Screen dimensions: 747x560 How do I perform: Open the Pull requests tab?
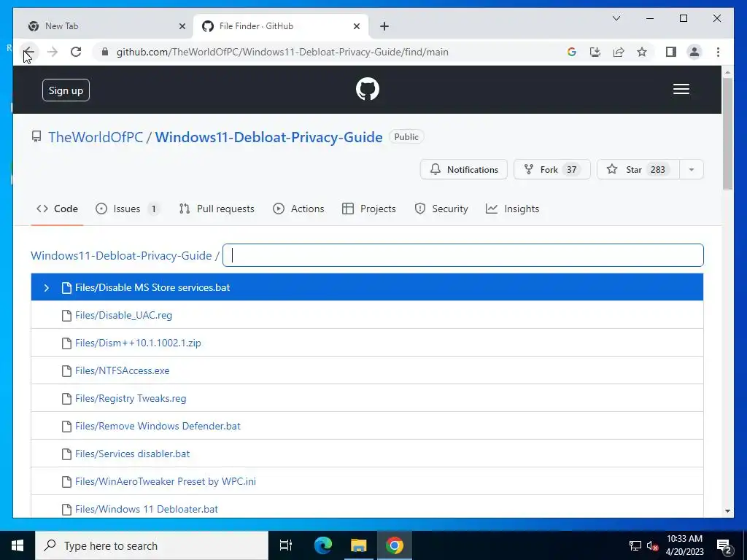point(217,209)
